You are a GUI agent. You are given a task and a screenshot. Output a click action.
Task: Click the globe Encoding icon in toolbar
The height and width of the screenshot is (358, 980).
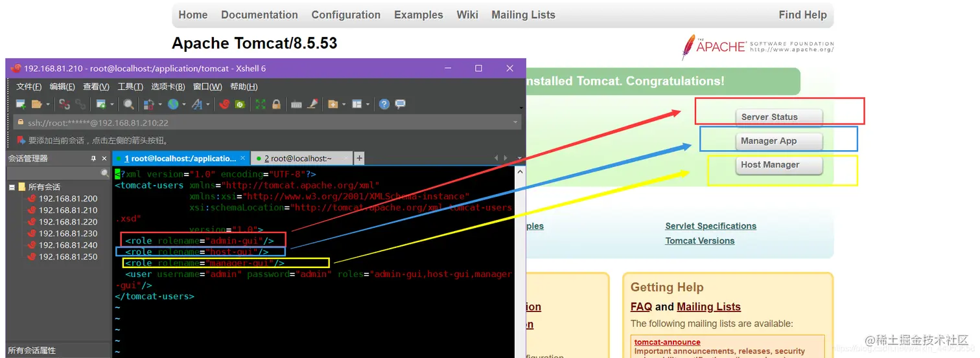tap(173, 104)
